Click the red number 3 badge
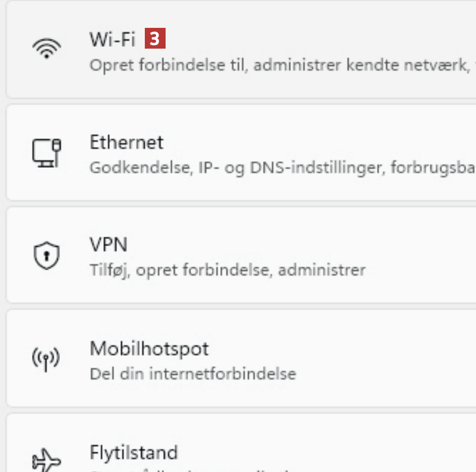476x472 pixels. tap(156, 39)
